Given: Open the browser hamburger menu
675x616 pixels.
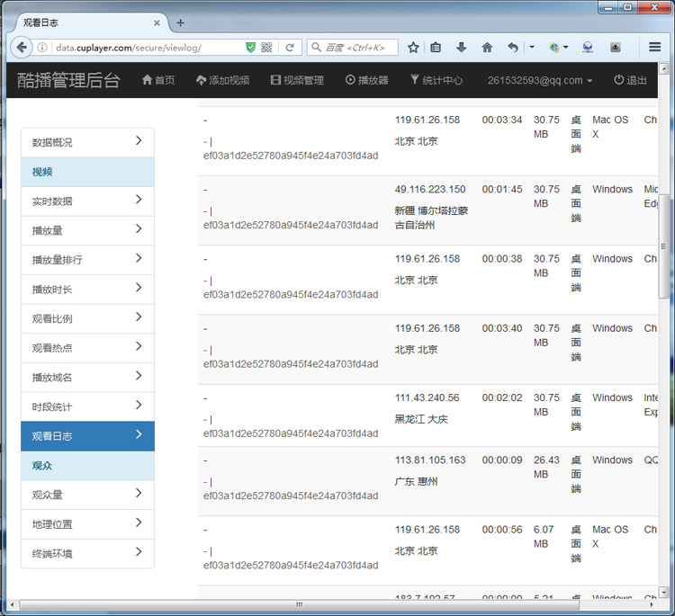Looking at the screenshot, I should pyautogui.click(x=655, y=47).
